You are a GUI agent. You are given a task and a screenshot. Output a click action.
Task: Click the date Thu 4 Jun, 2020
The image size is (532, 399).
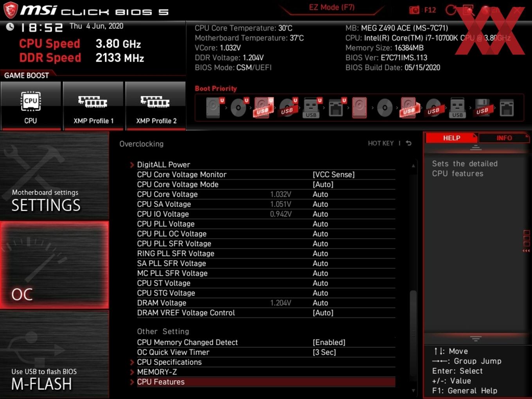click(96, 26)
